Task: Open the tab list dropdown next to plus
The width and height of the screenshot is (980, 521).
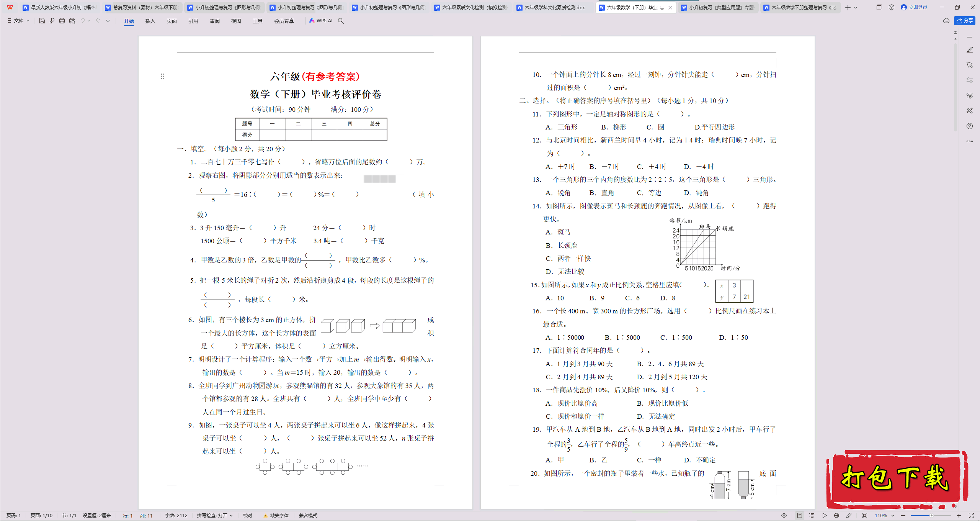Action: point(856,8)
